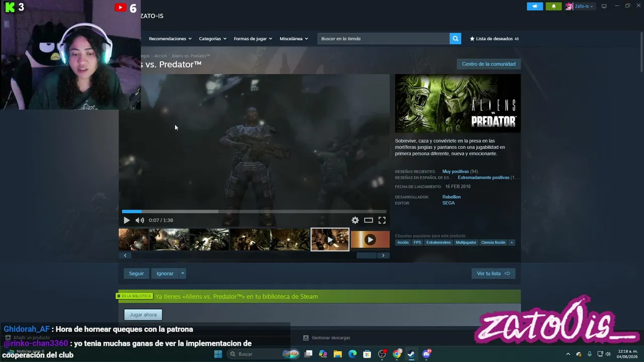
Task: Toggle theater mode for the video
Action: pos(369,220)
